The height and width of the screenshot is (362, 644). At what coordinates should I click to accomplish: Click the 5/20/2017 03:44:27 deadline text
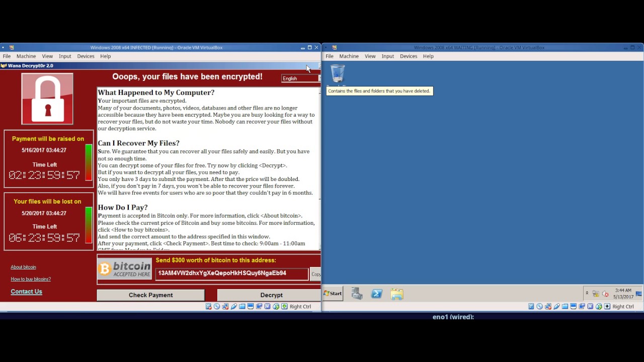[x=44, y=213]
